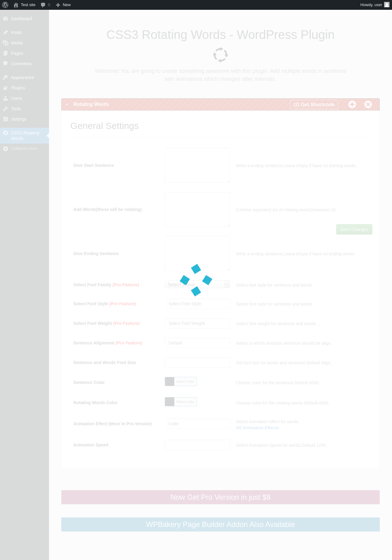Focus the Give Start Sentence text area
Viewport: 392px width, 560px height.
(x=197, y=165)
